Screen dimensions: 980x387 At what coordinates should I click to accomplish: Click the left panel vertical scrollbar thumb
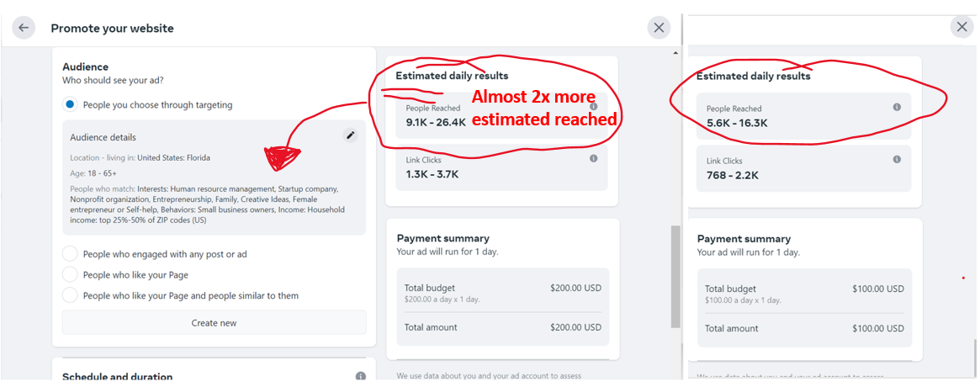pyautogui.click(x=675, y=276)
